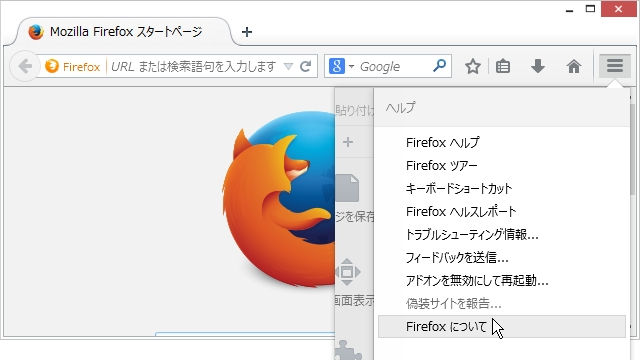The width and height of the screenshot is (640, 360).
Task: Go back with the back arrow button
Action: coord(25,66)
